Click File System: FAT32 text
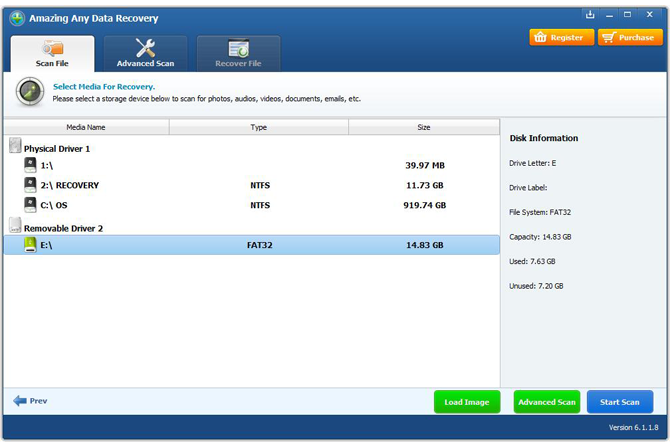Screen dimensions: 670x447 540,212
